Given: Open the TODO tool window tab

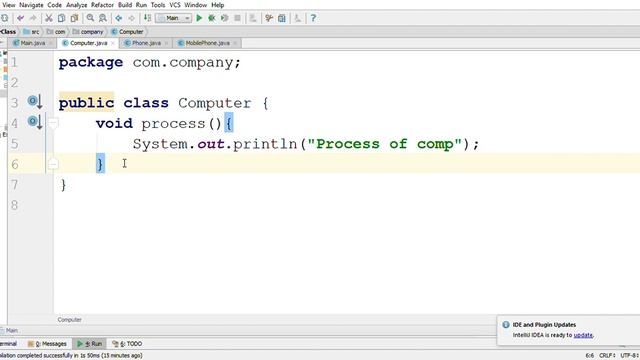Looking at the screenshot, I should click(127, 344).
